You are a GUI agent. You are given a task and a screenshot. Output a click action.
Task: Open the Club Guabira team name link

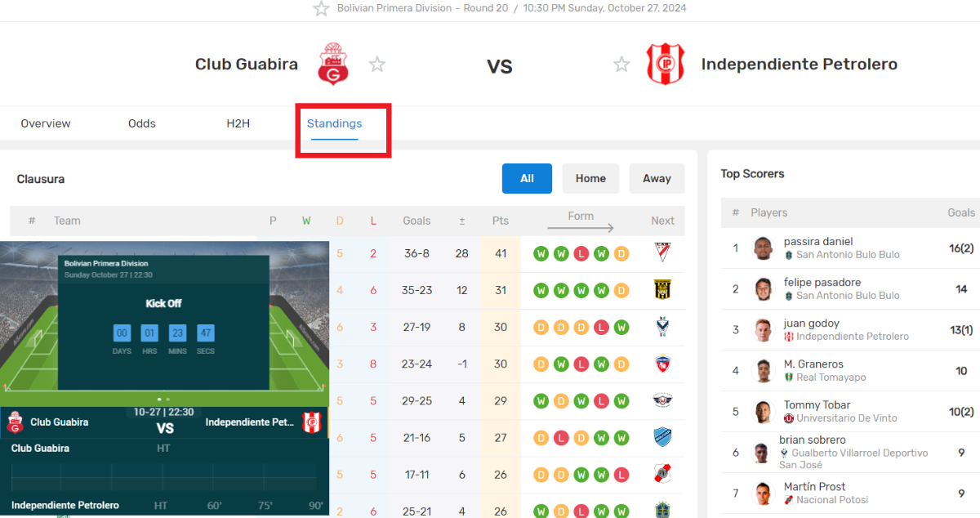pyautogui.click(x=247, y=64)
